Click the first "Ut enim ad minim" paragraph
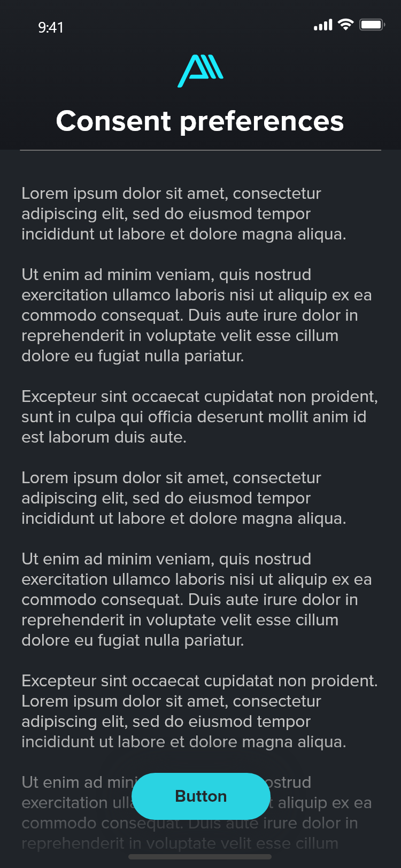The height and width of the screenshot is (868, 401). (x=196, y=315)
